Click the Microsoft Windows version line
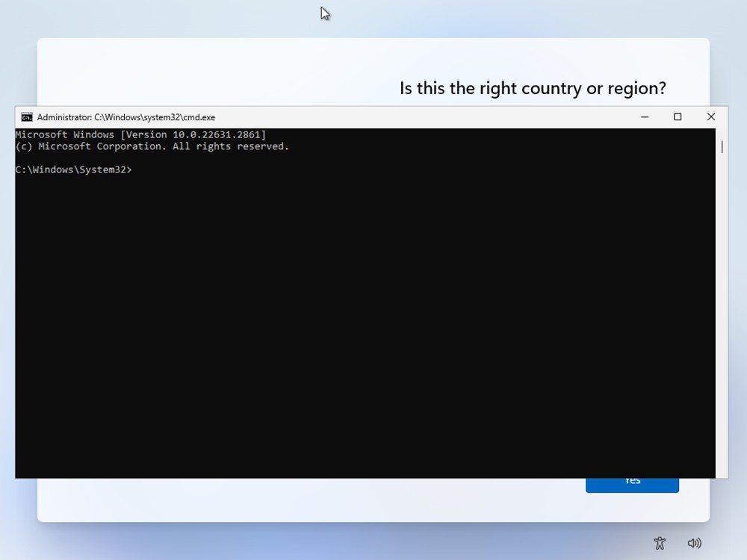The image size is (747, 560). pyautogui.click(x=140, y=134)
